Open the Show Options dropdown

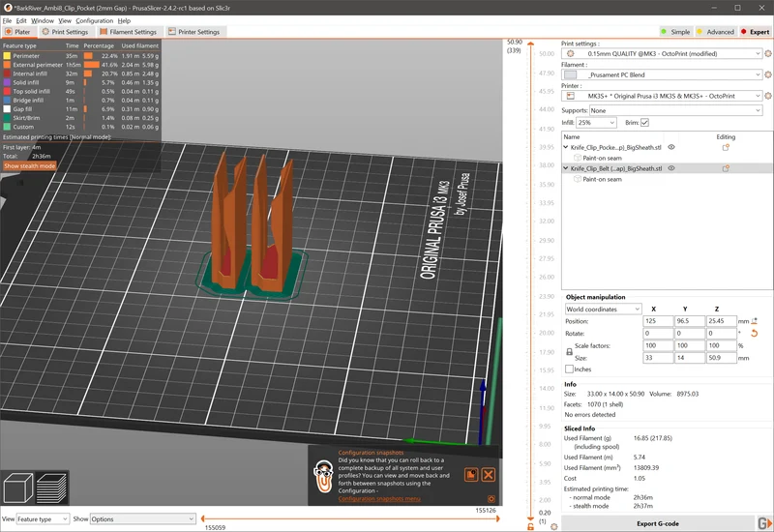click(142, 519)
